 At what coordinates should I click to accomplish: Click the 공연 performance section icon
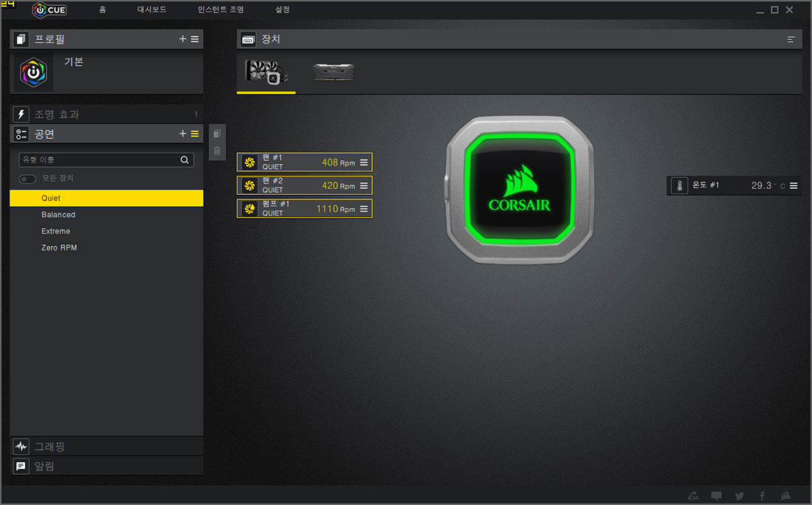(21, 134)
